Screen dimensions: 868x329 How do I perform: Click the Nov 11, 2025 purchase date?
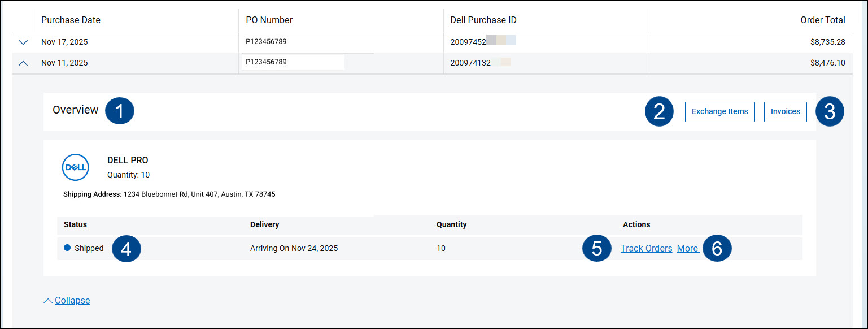[x=64, y=63]
